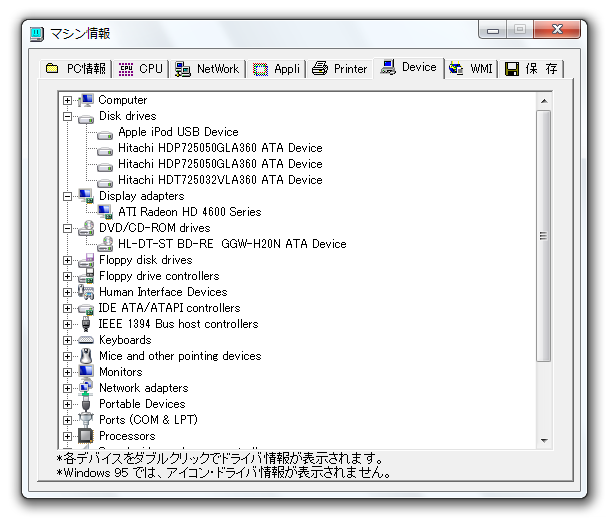Click the Apple iPod USB Device drive icon
This screenshot has width=610, height=522.
(x=105, y=135)
